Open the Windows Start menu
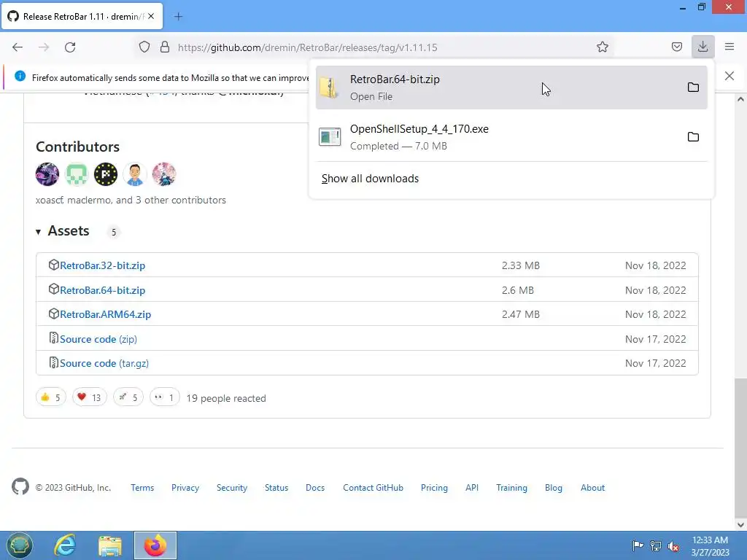Image resolution: width=747 pixels, height=560 pixels. click(20, 545)
